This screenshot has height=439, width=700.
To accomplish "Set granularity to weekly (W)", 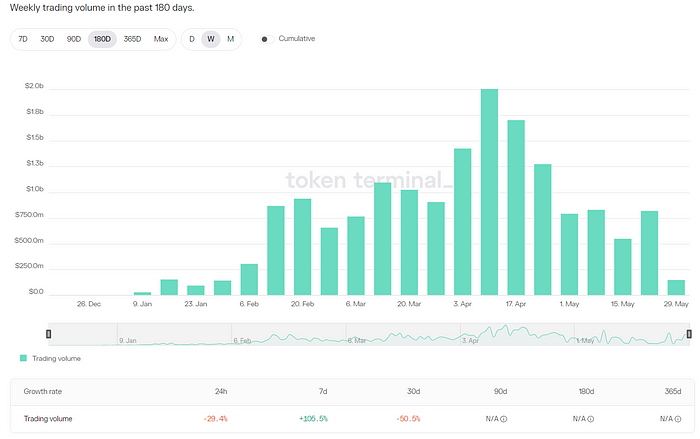I will pyautogui.click(x=210, y=39).
